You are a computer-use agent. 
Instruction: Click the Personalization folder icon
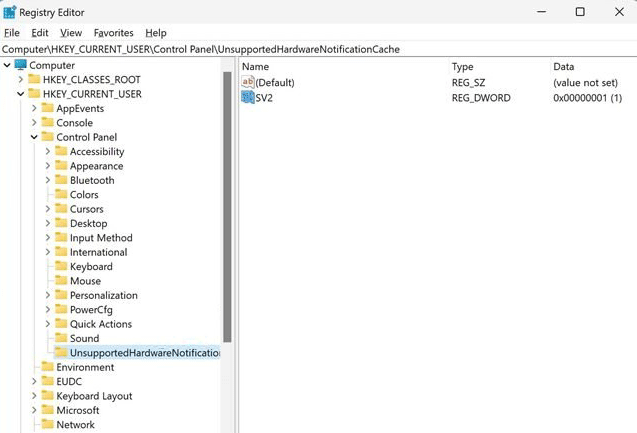[x=61, y=295]
